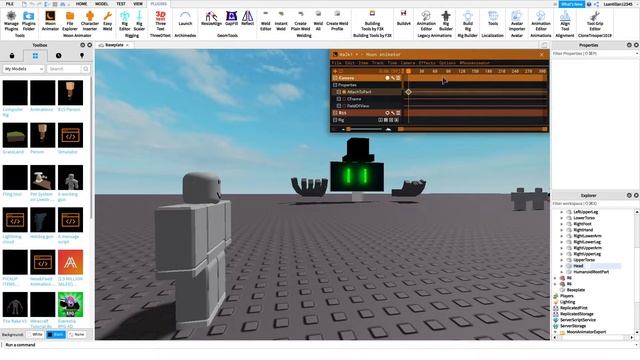
Task: Expand the RightHand item in Explorer
Action: point(562,230)
